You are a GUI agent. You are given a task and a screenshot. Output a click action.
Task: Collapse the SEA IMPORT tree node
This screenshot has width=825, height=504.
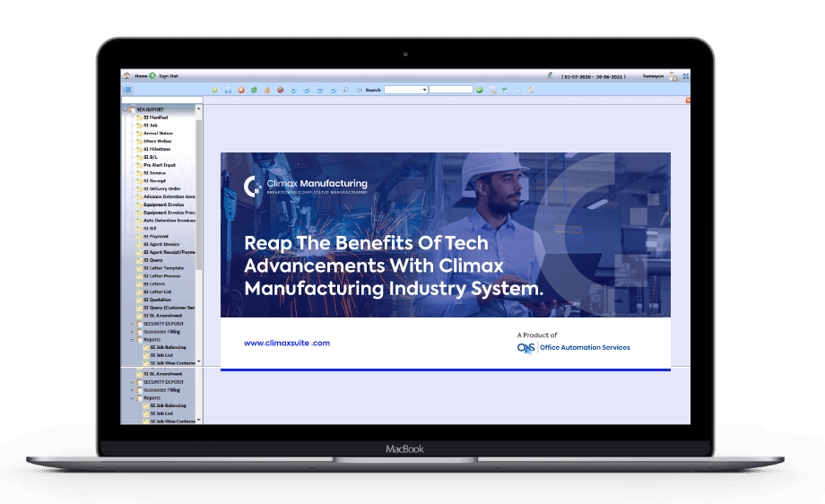pos(126,109)
